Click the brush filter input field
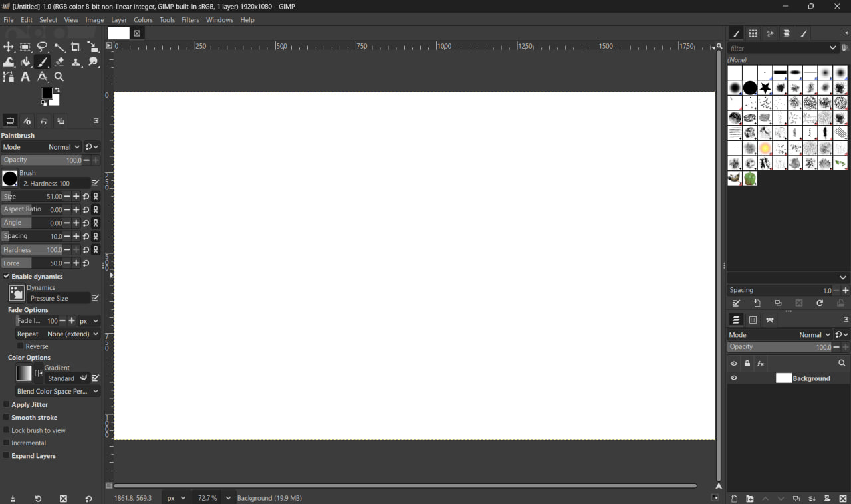The image size is (851, 504). tap(777, 48)
